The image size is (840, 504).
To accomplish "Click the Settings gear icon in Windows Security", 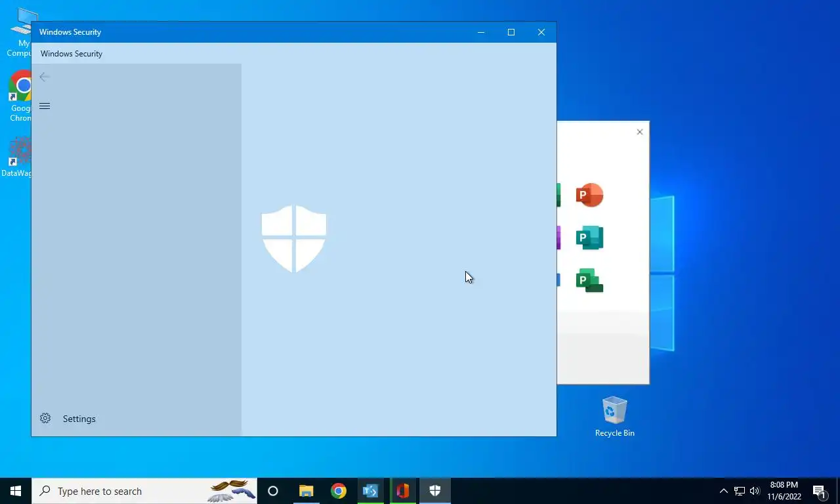I will (45, 419).
